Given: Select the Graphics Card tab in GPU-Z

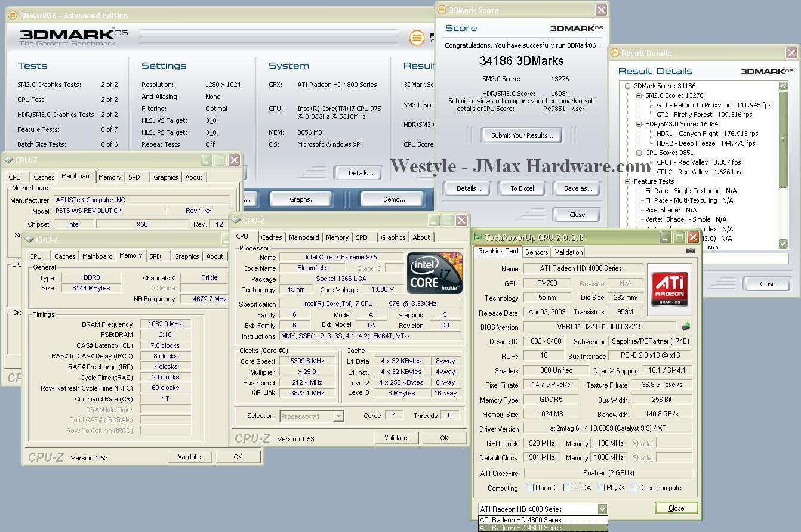Looking at the screenshot, I should tap(498, 251).
